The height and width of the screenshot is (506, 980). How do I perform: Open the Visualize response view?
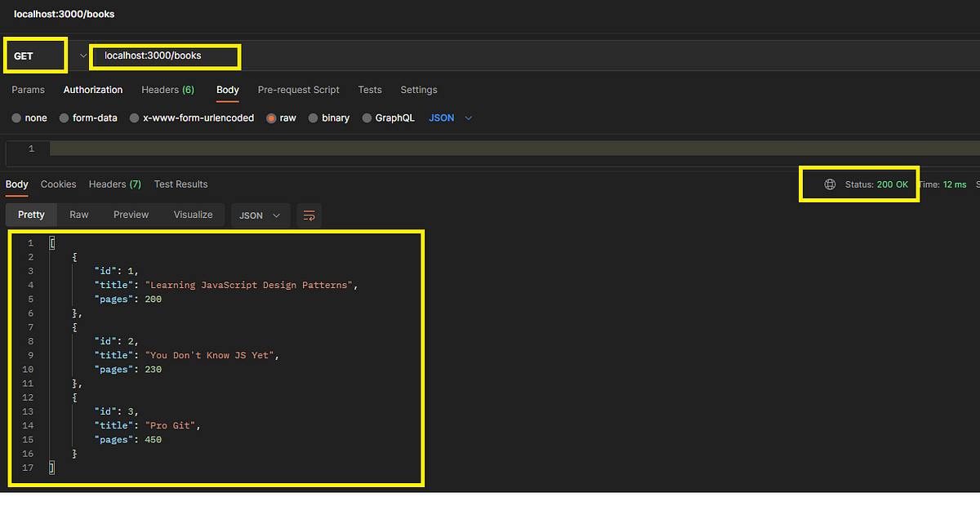193,215
